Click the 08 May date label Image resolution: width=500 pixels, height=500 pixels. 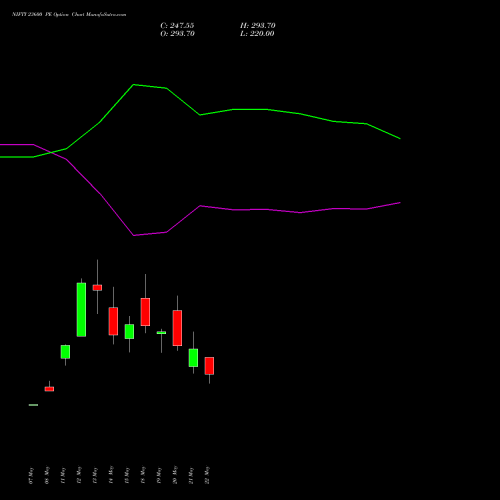(47, 476)
